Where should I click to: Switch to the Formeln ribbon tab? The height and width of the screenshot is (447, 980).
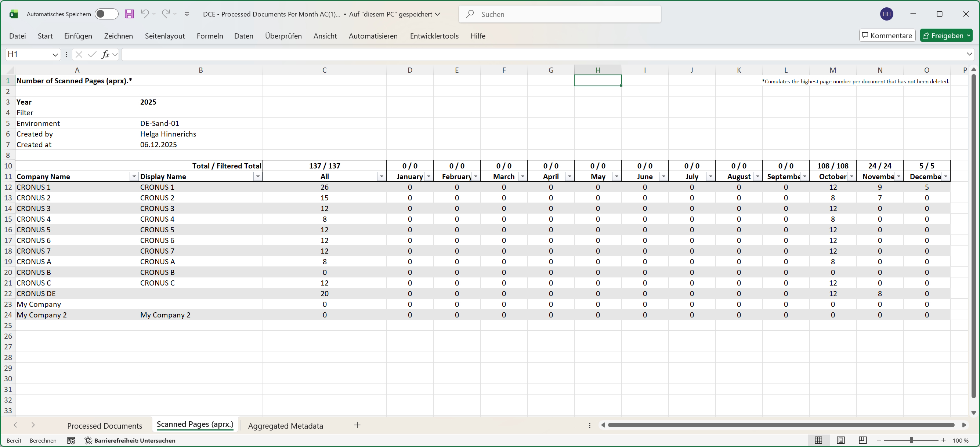pos(210,36)
